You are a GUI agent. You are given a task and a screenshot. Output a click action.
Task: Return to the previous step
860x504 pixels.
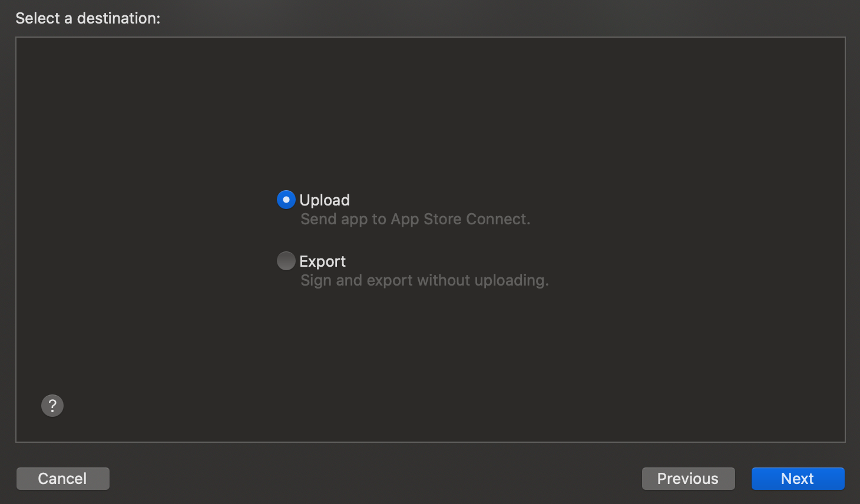pos(688,479)
